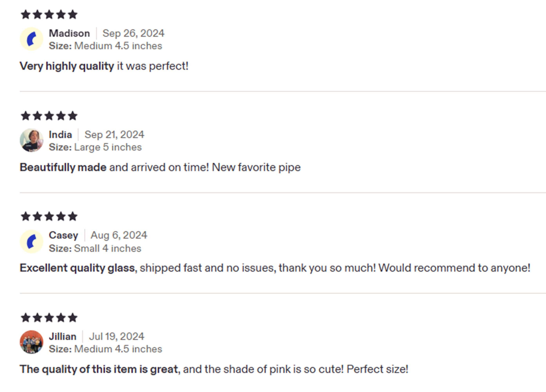Open India's profile photo avatar
The width and height of the screenshot is (546, 392).
coord(32,140)
